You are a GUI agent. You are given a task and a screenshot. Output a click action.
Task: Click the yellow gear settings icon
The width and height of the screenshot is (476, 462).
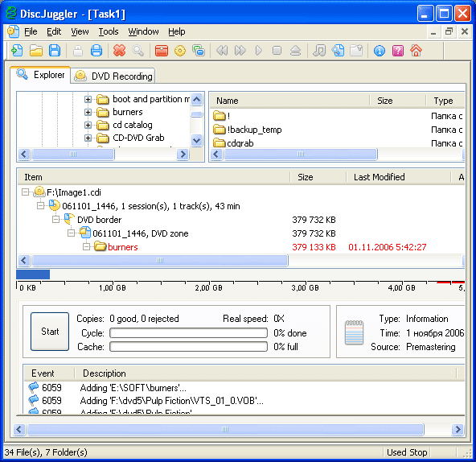pos(180,51)
